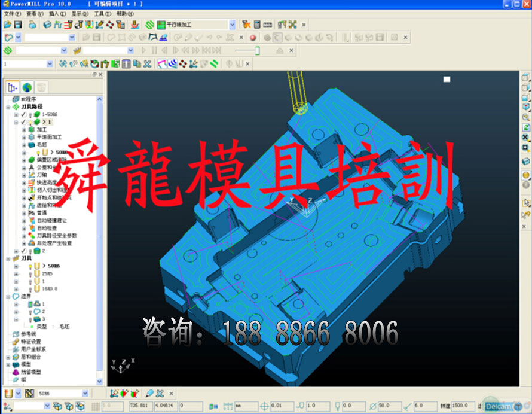Click the red record button in toolbar
532x414 pixels.
[x=253, y=37]
